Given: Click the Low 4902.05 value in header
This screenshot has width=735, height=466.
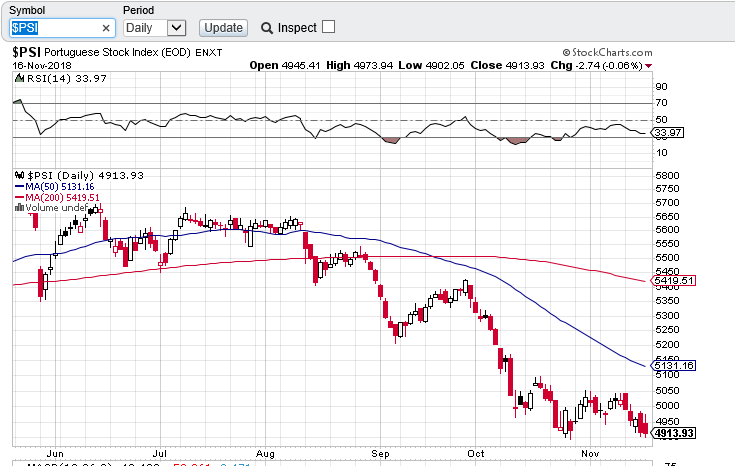Looking at the screenshot, I should (431, 66).
